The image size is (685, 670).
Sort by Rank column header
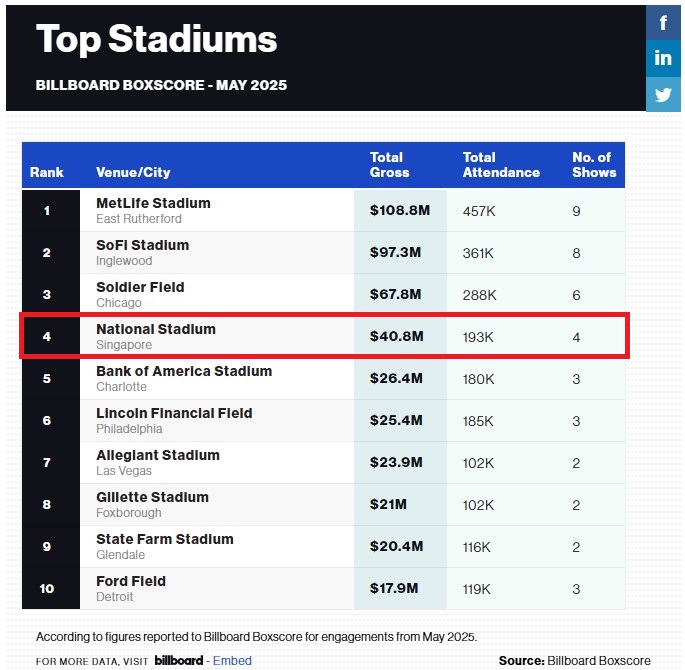47,172
